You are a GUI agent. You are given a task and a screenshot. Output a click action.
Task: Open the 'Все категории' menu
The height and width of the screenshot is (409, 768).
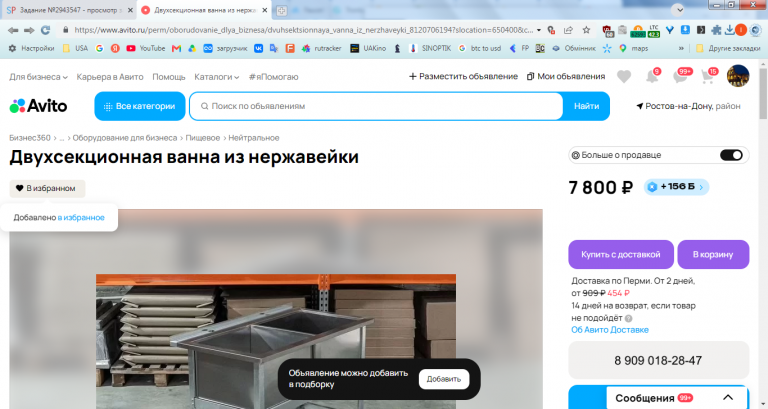pos(140,106)
